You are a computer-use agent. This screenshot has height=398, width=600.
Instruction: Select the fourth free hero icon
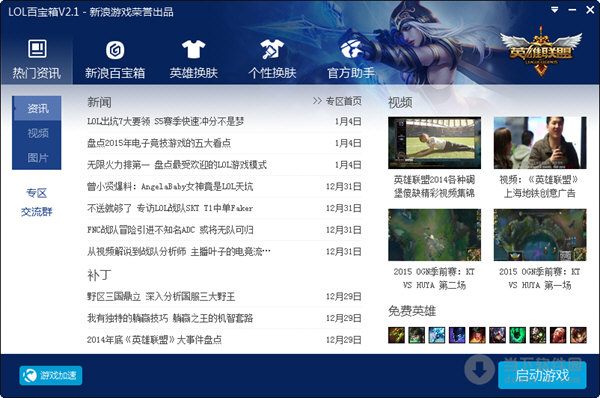(x=457, y=335)
